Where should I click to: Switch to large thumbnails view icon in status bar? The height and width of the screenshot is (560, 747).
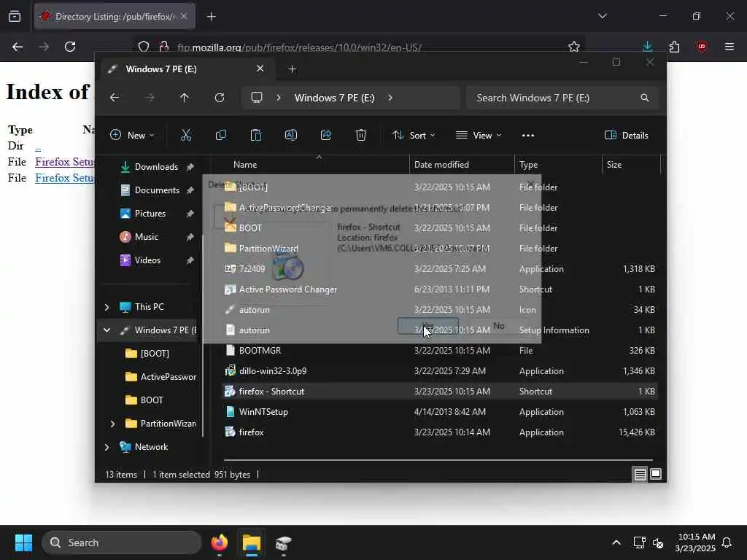point(656,474)
